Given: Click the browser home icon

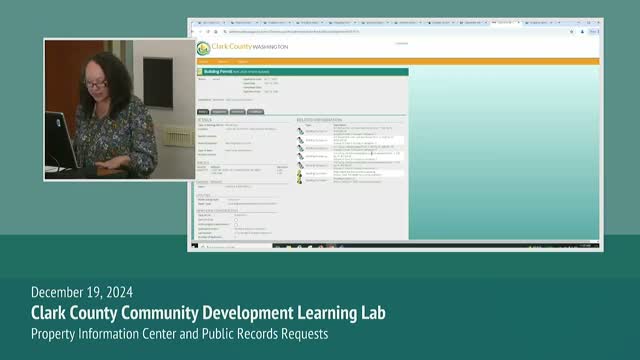Looking at the screenshot, I should point(216,31).
